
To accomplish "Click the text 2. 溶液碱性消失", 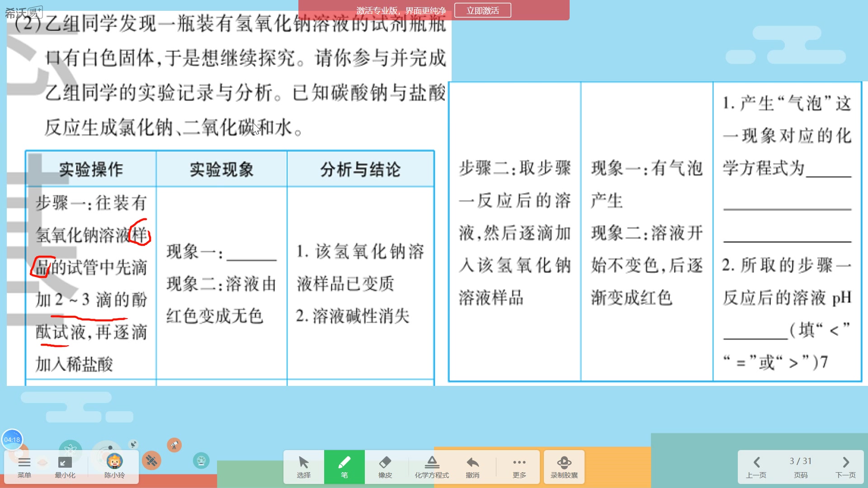I will click(x=353, y=316).
